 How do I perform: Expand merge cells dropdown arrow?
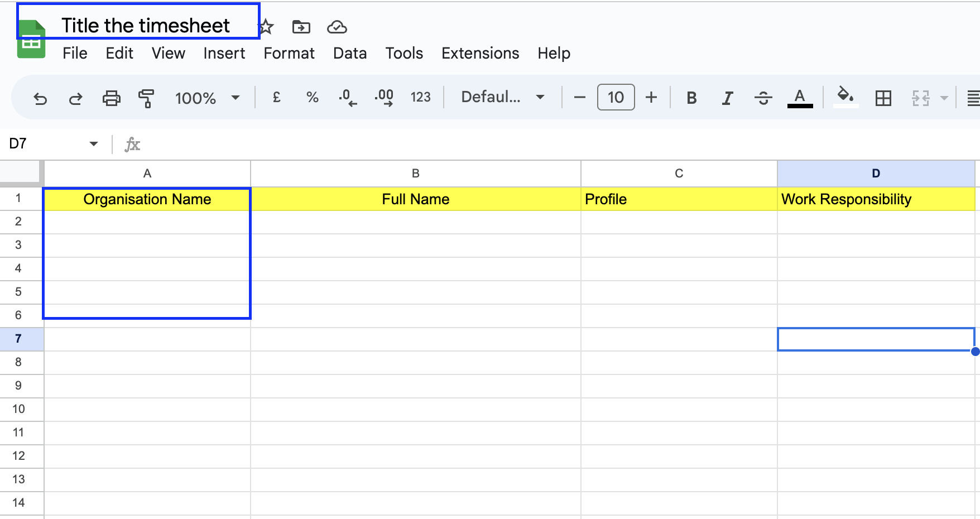(x=944, y=98)
